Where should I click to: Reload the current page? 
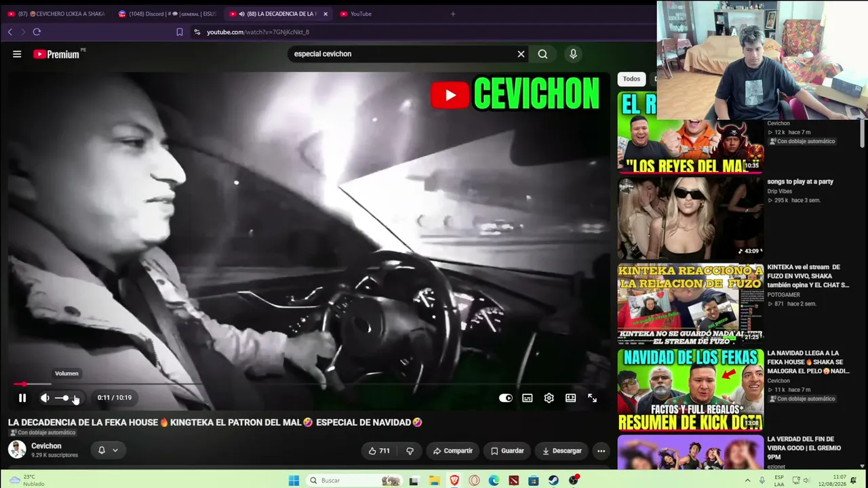click(37, 32)
